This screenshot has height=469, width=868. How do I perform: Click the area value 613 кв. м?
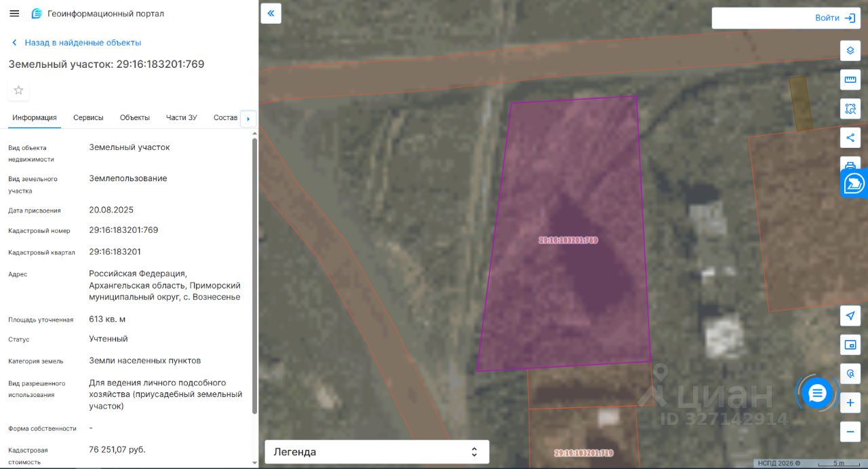[x=107, y=319]
